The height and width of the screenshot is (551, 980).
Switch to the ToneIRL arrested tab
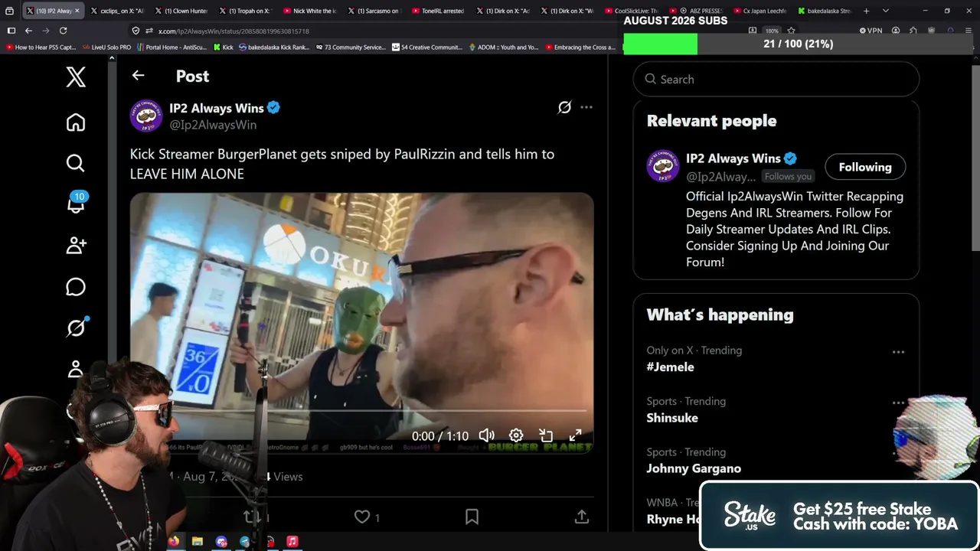point(438,11)
